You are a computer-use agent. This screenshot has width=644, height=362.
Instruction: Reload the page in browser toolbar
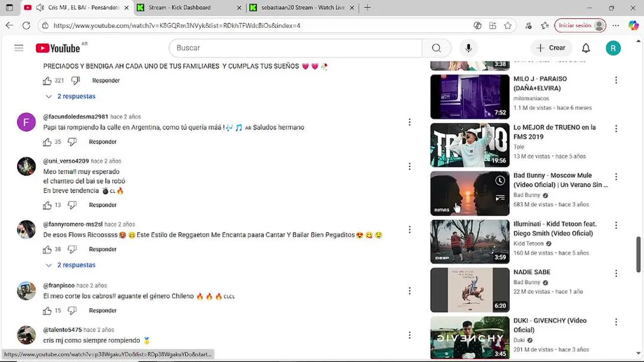tap(26, 26)
